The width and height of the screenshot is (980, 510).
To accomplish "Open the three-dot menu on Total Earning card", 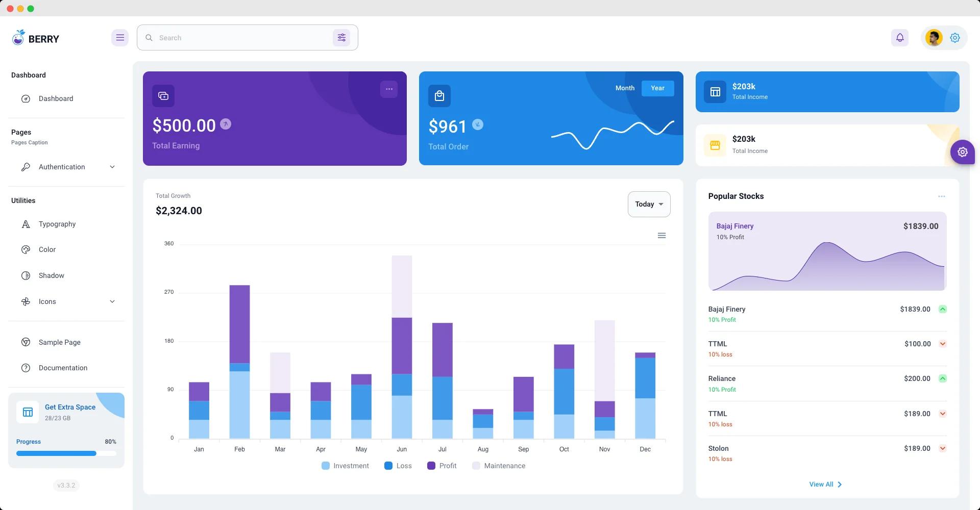I will click(389, 89).
